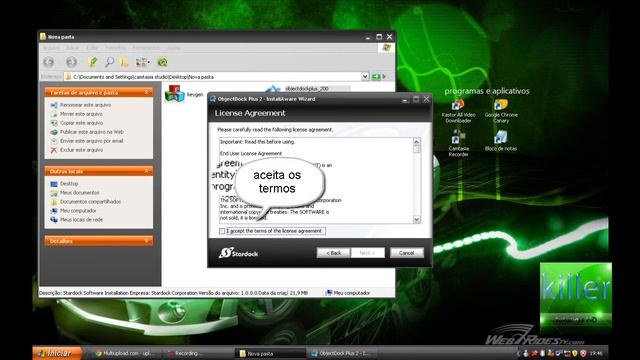Click the Next button in installer
Screen dimensions: 640x360
point(367,253)
